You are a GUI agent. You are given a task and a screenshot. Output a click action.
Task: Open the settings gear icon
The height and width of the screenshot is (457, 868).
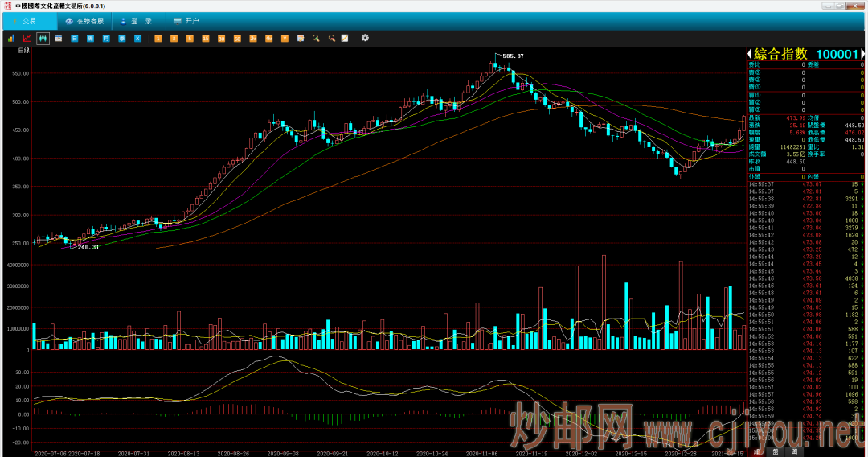[365, 38]
